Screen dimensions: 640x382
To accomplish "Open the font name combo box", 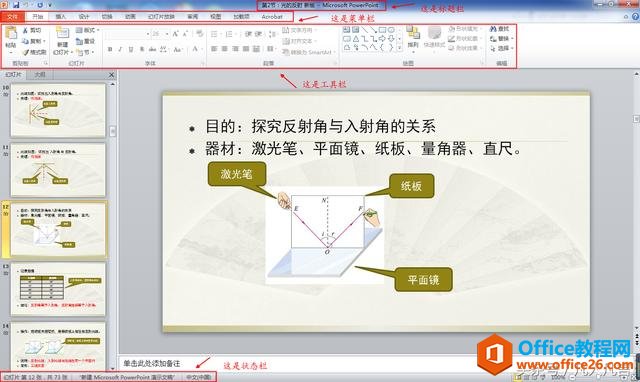I will [127, 34].
